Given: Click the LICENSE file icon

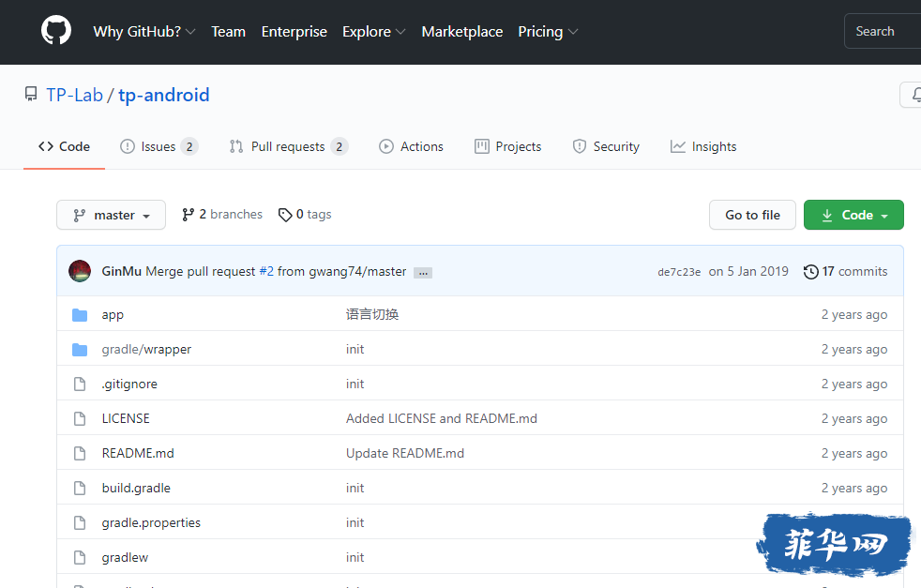Looking at the screenshot, I should 80,419.
